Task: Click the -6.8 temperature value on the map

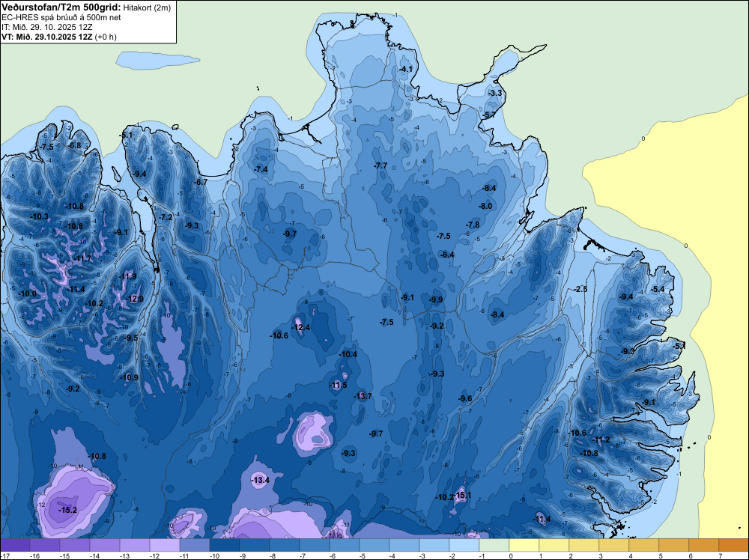Action: click(x=74, y=145)
